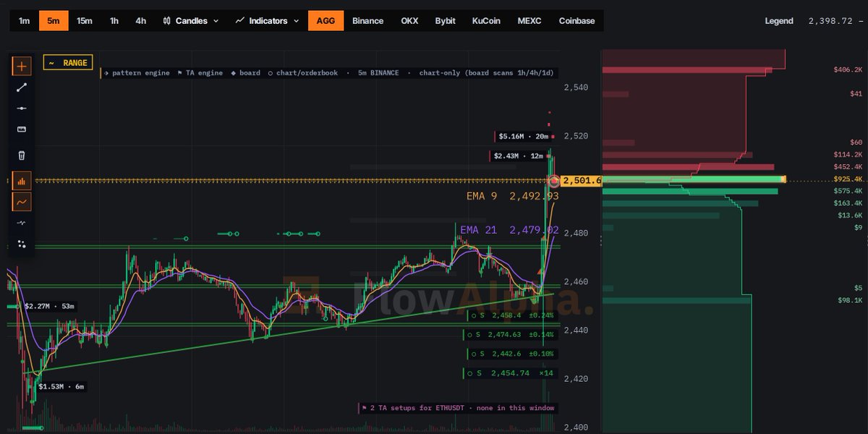Click the $575.4K bid depth label
This screenshot has height=434, width=868.
pyautogui.click(x=848, y=191)
